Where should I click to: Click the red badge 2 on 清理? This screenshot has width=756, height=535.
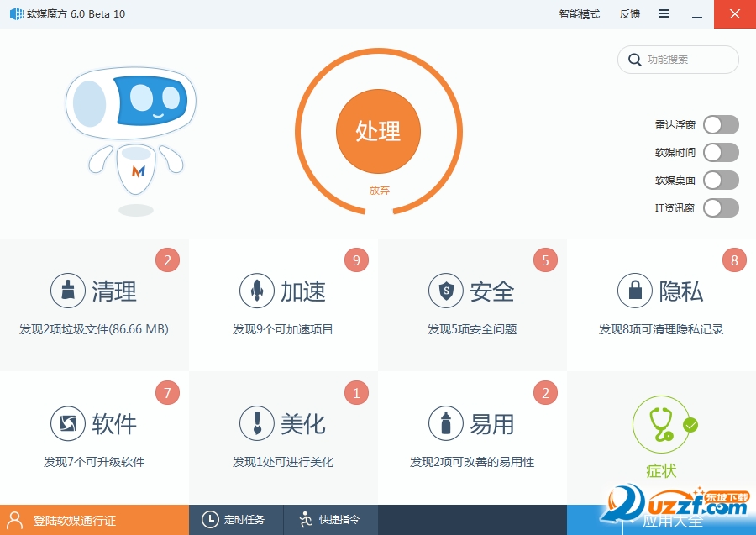167,260
